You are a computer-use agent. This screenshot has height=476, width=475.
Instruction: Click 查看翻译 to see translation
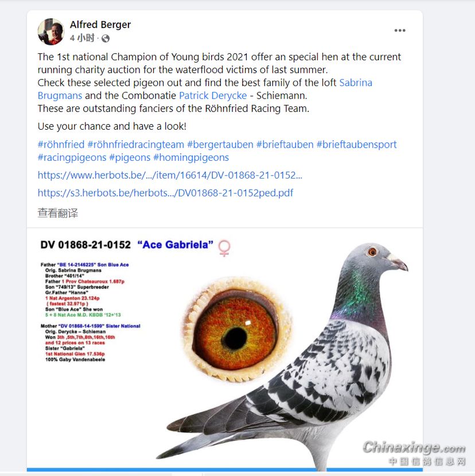click(x=57, y=213)
